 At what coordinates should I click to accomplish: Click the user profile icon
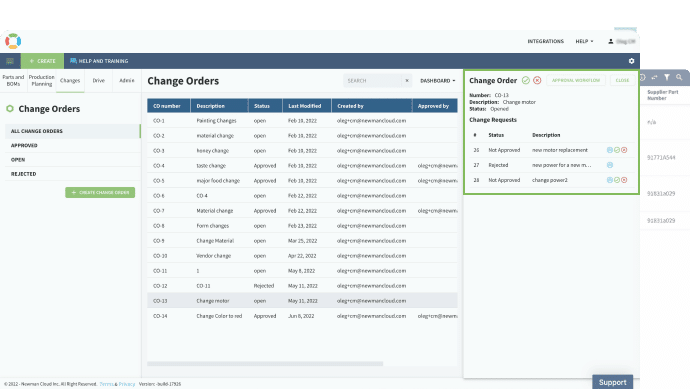[x=610, y=41]
